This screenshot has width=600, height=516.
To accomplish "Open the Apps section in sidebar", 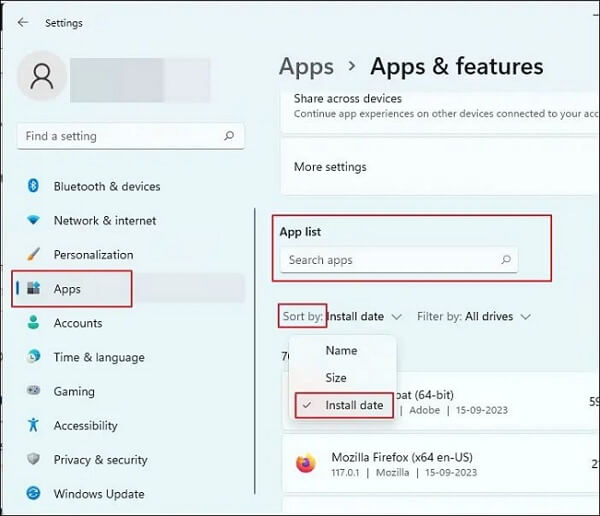I will [x=68, y=289].
